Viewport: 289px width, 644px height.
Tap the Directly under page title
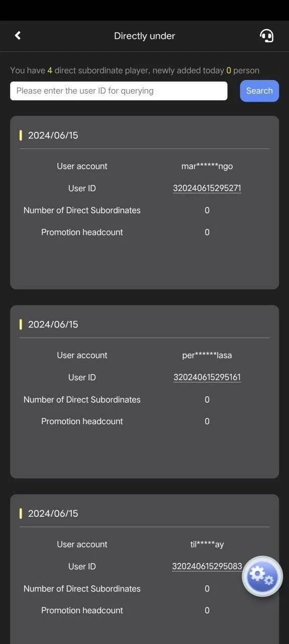point(145,36)
